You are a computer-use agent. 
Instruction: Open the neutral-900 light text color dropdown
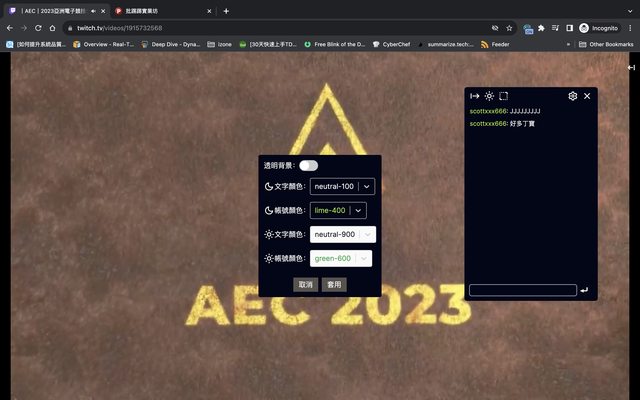pyautogui.click(x=342, y=234)
